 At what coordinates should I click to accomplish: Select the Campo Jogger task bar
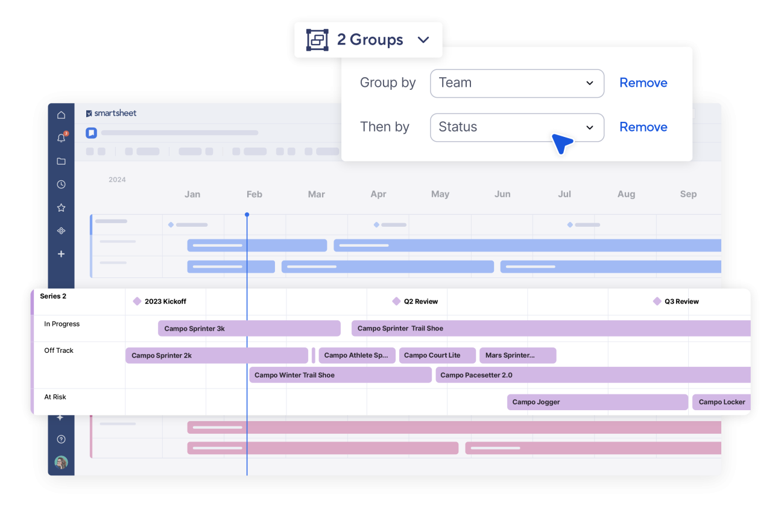pos(596,402)
